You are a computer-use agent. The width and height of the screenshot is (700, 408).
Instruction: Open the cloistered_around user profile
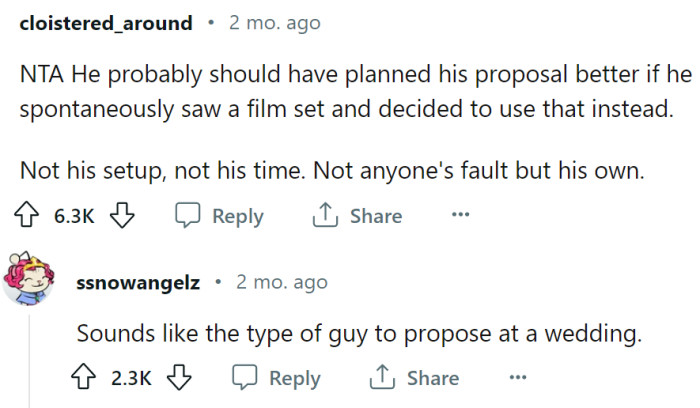(105, 23)
